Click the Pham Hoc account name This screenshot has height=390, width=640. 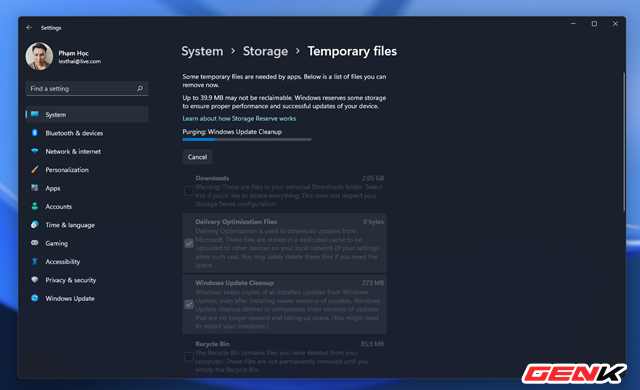point(73,53)
